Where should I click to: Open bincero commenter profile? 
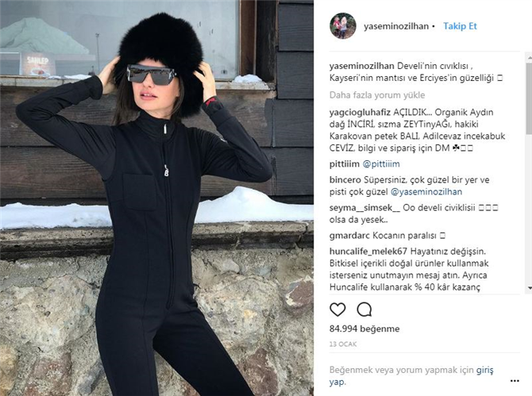pyautogui.click(x=345, y=179)
